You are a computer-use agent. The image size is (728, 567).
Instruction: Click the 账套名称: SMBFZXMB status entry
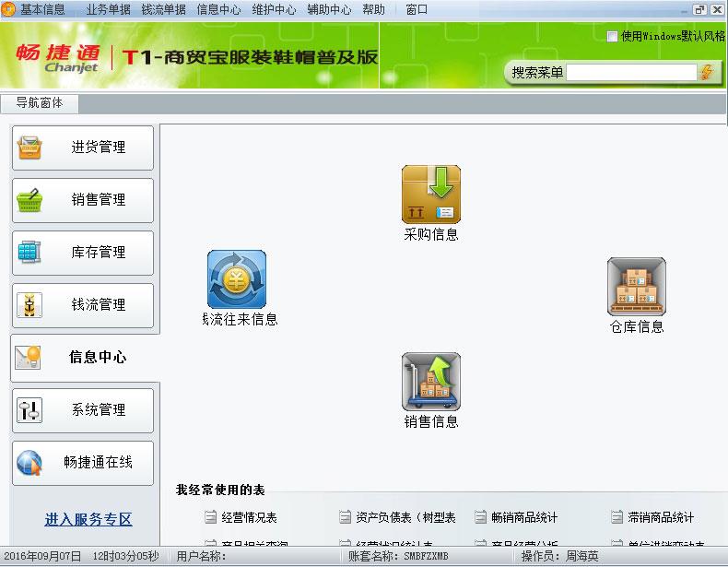tap(398, 556)
